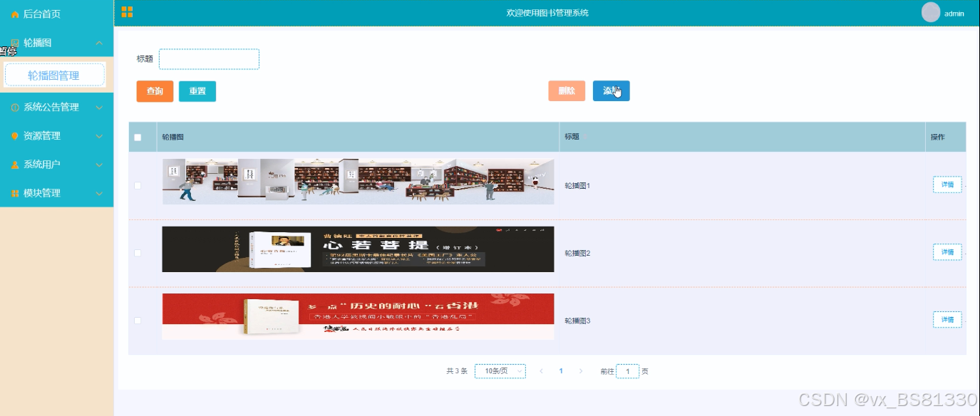Open 详情 for 轮播图3
The image size is (980, 416).
click(947, 320)
